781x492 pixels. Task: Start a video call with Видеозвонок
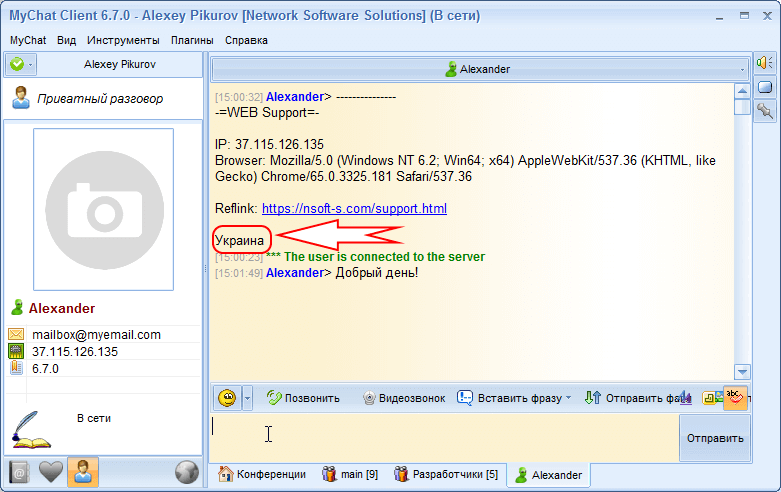(x=403, y=398)
